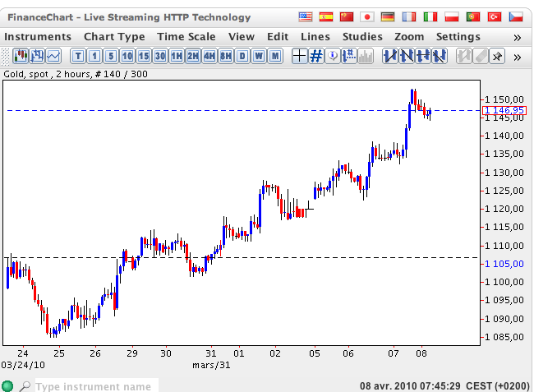Expand the menu bar overflow chevron
Image resolution: width=534 pixels, height=392 pixels.
(x=517, y=37)
